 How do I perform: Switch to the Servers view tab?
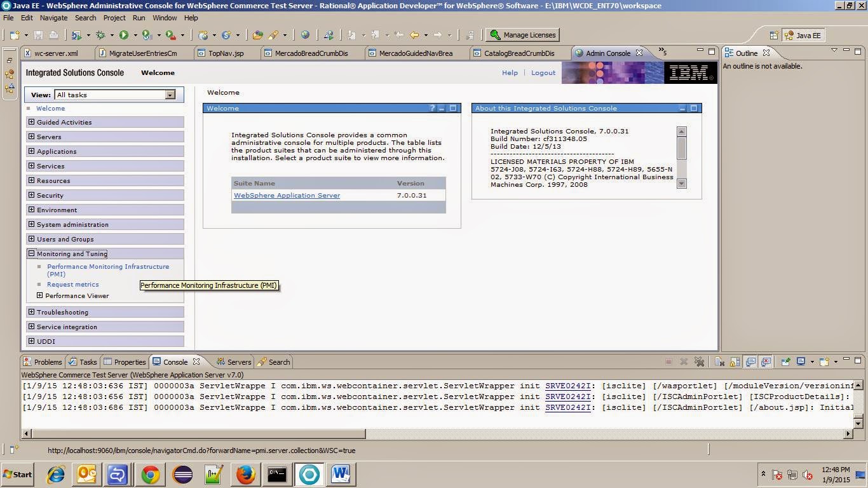click(234, 362)
